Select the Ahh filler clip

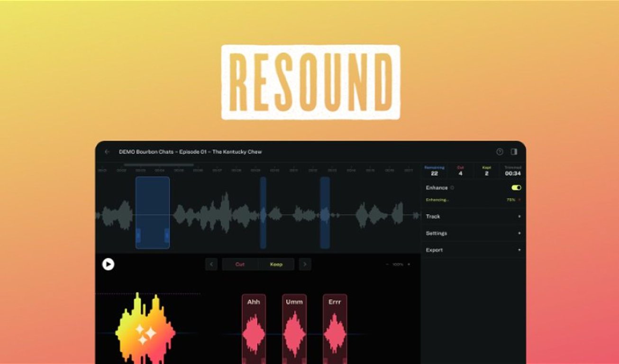click(254, 329)
